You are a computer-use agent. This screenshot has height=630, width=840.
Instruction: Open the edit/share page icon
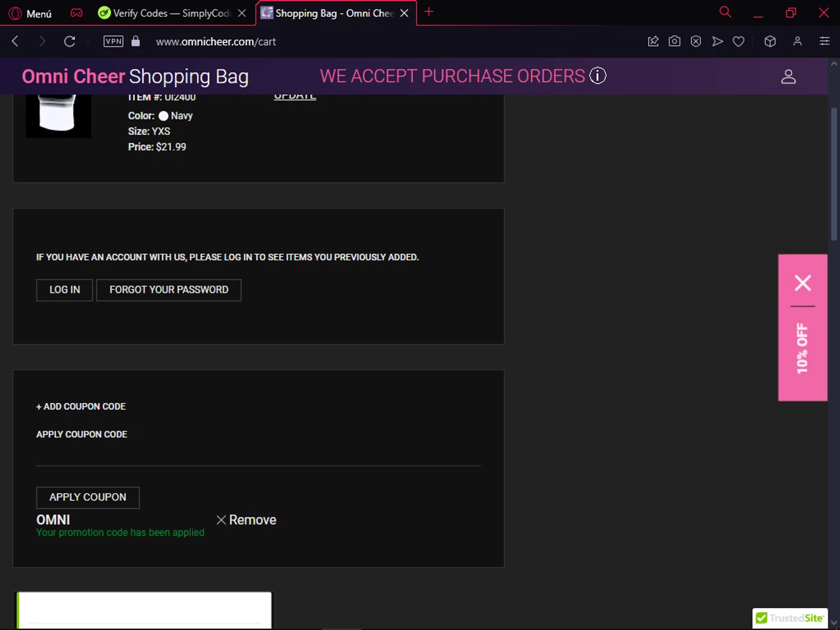(653, 41)
